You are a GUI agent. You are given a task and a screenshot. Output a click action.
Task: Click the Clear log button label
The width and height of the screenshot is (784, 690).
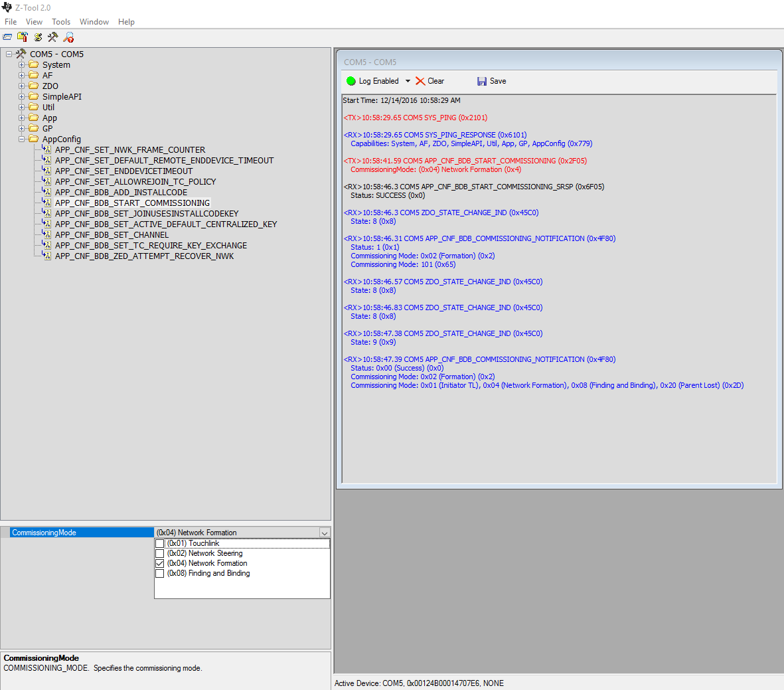[435, 81]
